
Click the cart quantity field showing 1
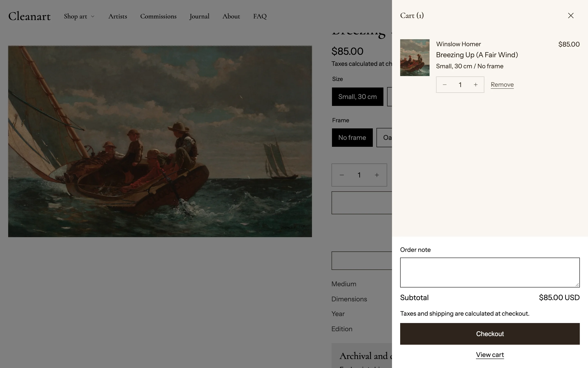pyautogui.click(x=460, y=85)
